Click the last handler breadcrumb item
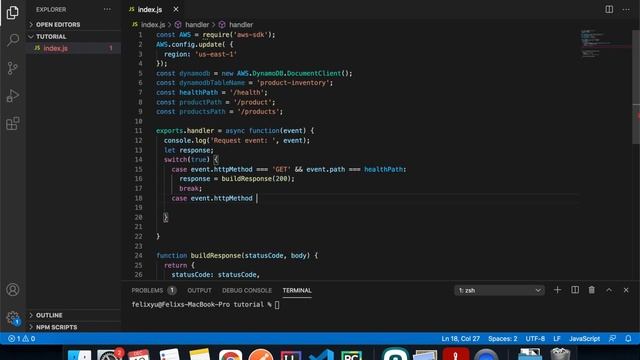The height and width of the screenshot is (360, 640). coord(241,24)
